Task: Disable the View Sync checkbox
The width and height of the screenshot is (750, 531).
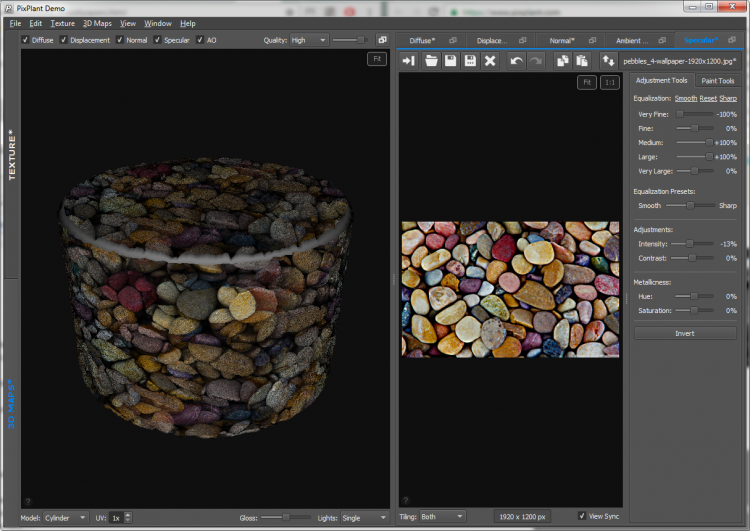Action: 583,516
